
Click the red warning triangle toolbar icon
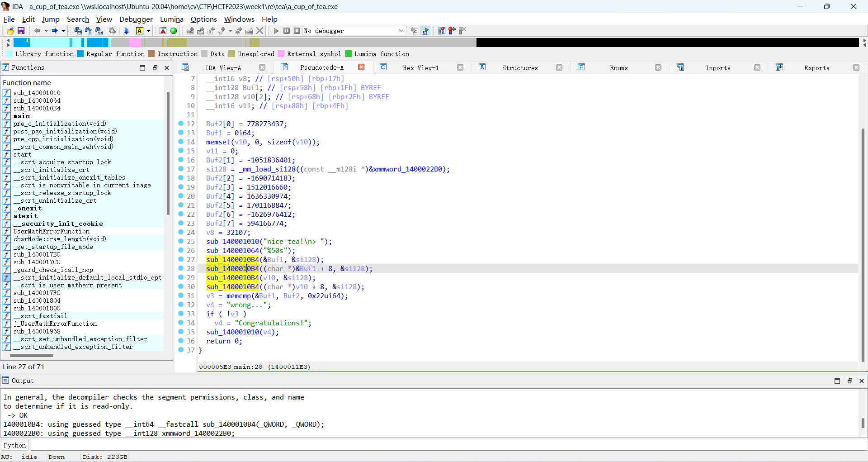(x=163, y=31)
